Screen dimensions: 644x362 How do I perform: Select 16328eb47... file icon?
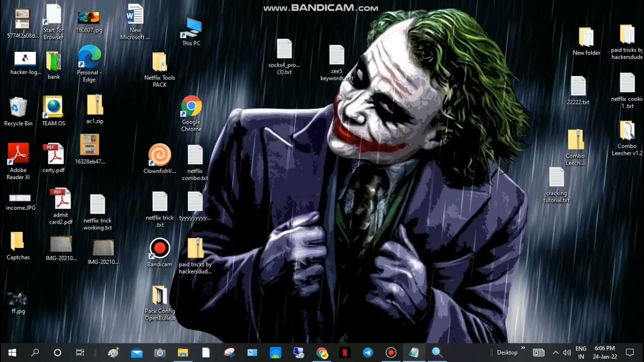[x=90, y=149]
